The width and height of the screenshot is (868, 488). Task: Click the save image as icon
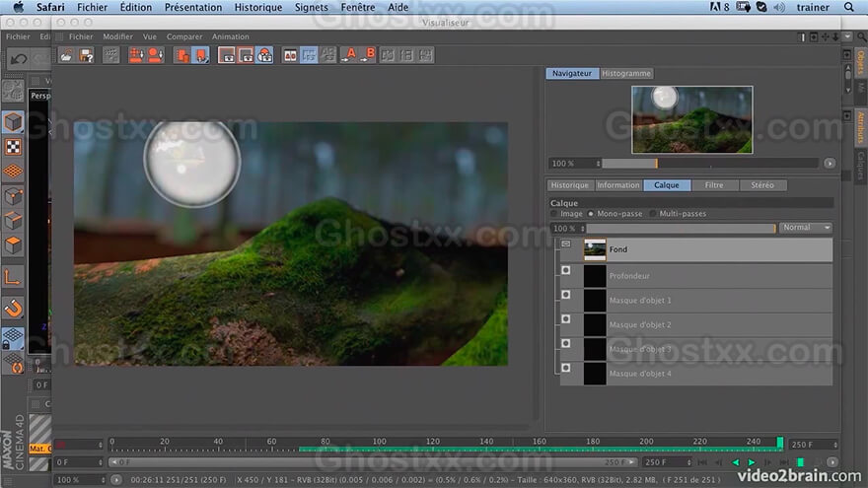[87, 55]
